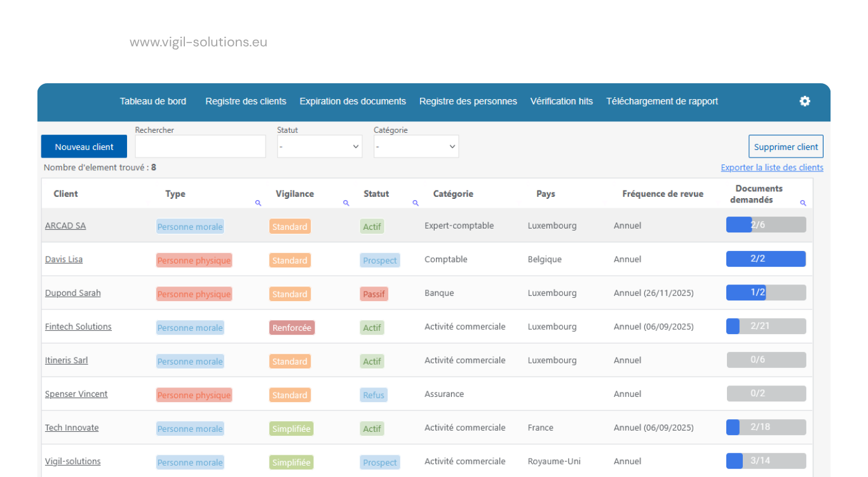Click Exporter la liste des clients link
Viewport: 868px width, 477px height.
[772, 168]
